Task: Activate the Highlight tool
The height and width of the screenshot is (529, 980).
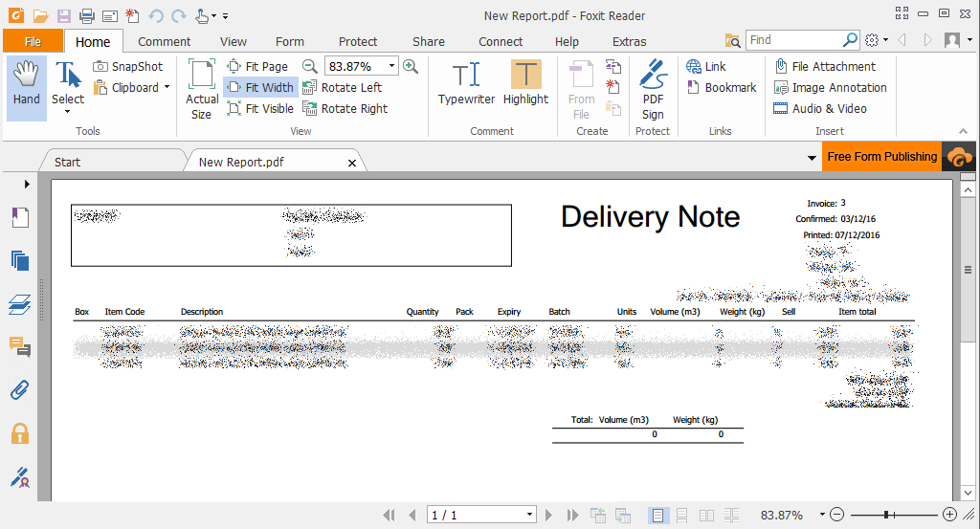Action: click(x=525, y=84)
